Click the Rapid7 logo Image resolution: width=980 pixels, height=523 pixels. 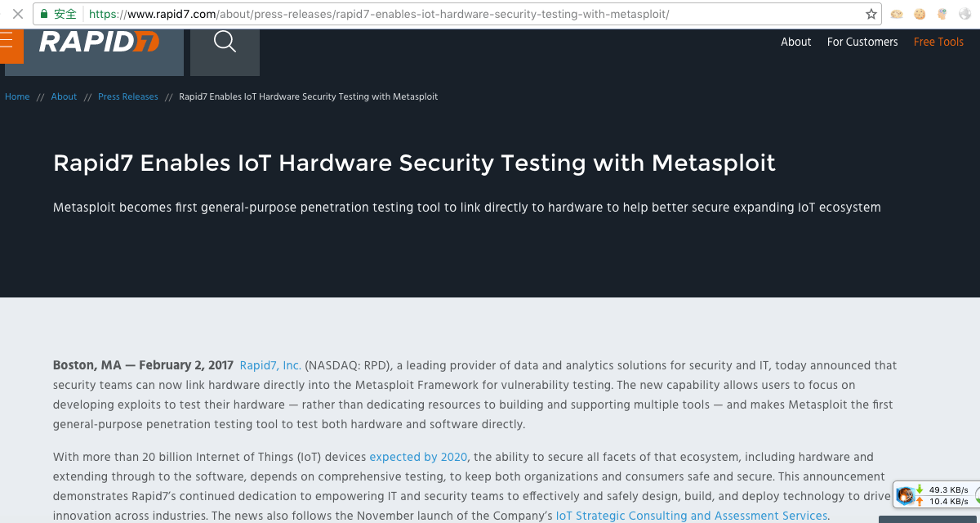[x=99, y=42]
